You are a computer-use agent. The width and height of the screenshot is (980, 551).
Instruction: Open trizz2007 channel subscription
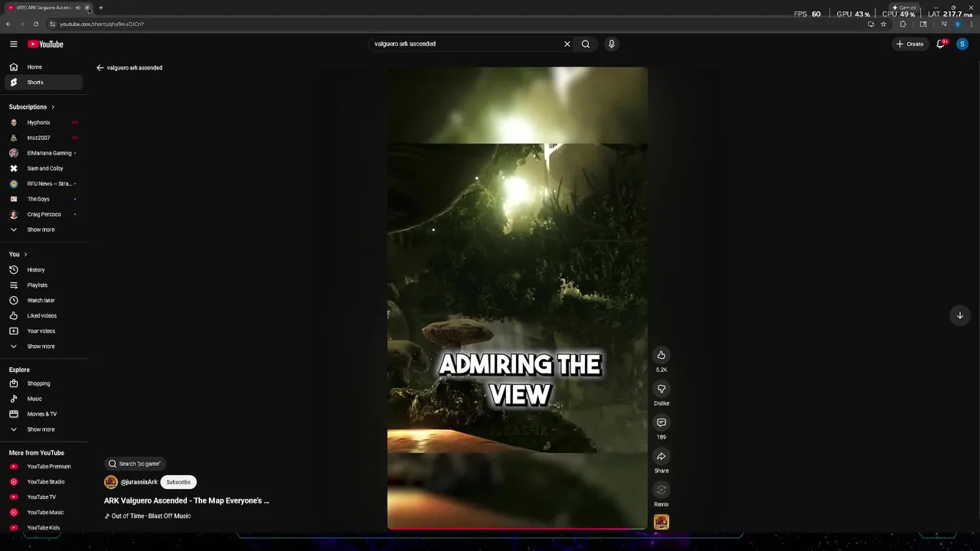(43, 138)
